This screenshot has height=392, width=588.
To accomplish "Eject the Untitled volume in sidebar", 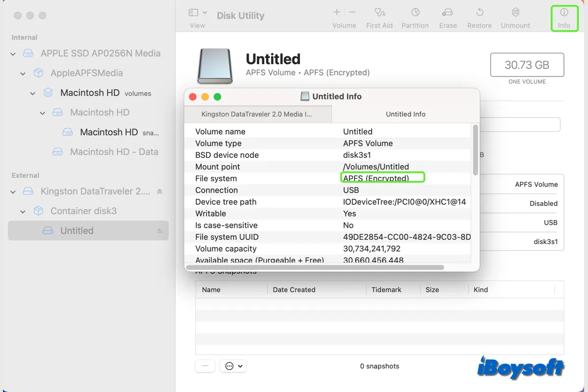I will pyautogui.click(x=160, y=230).
